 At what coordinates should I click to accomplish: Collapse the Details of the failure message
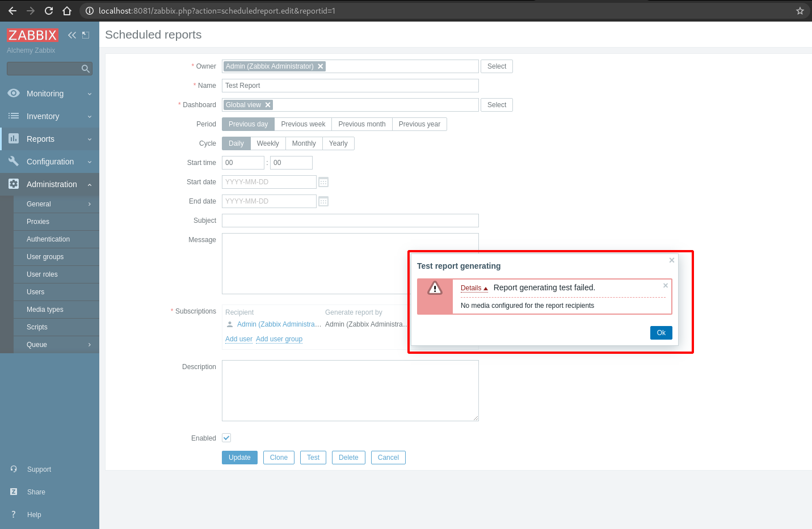[x=473, y=287]
